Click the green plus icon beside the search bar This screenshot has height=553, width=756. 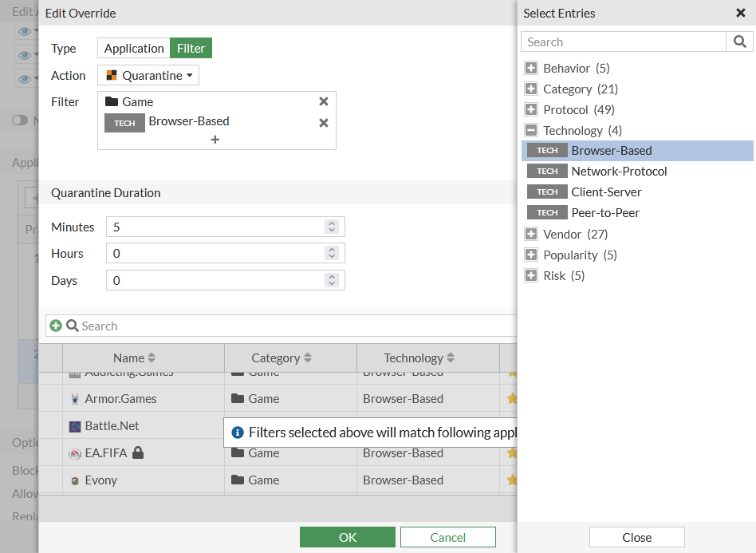tap(56, 326)
